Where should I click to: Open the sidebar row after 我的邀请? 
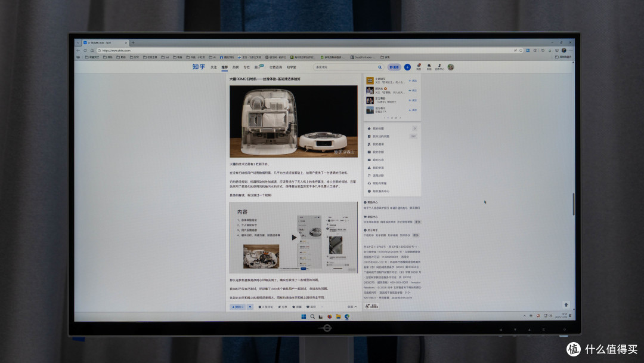pyautogui.click(x=392, y=152)
